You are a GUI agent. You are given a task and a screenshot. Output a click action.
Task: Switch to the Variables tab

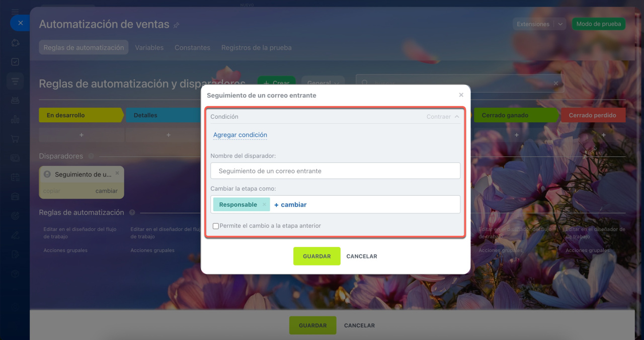pos(149,47)
